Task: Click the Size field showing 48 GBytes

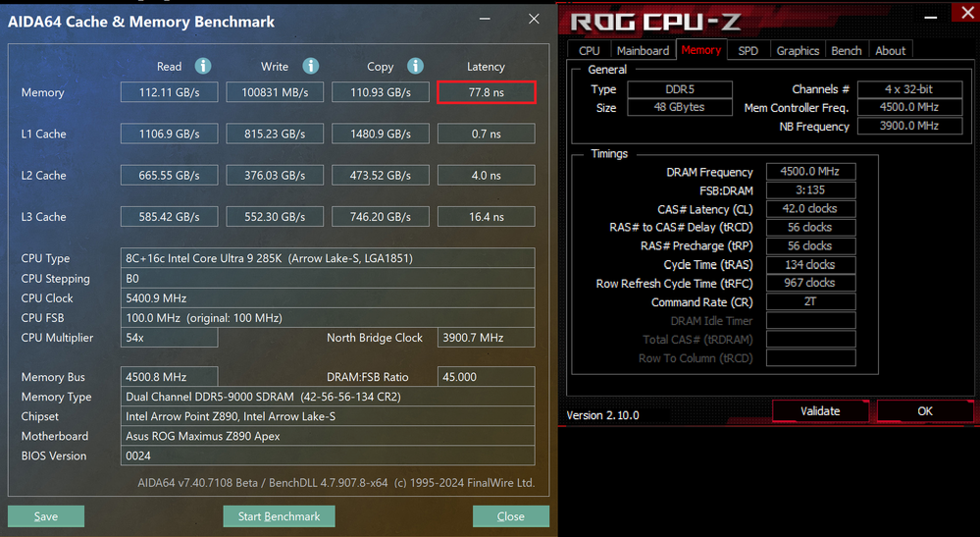Action: [680, 108]
